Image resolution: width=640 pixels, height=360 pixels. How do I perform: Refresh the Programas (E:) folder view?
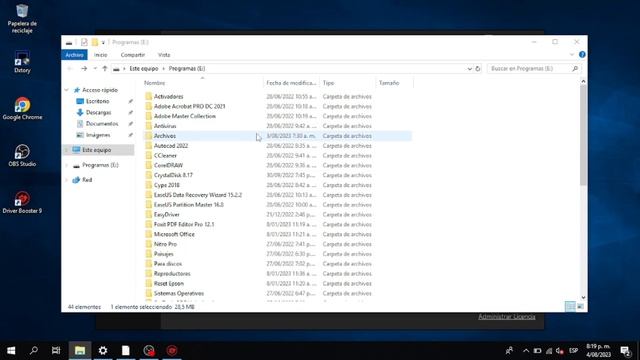pos(478,69)
